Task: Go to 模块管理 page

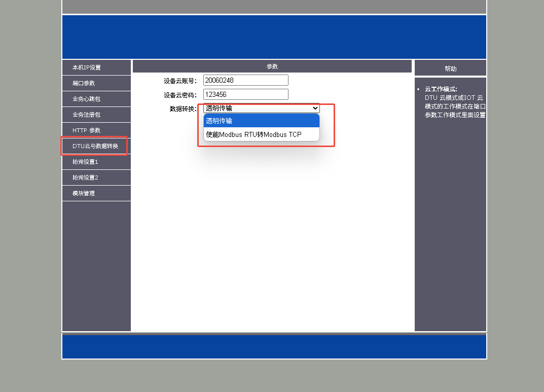Action: coord(84,193)
